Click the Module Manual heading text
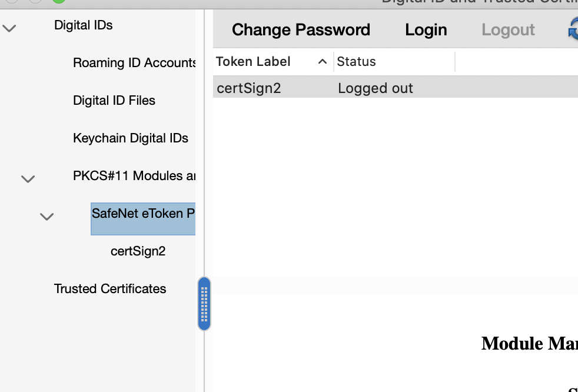This screenshot has width=578, height=392. tap(529, 343)
